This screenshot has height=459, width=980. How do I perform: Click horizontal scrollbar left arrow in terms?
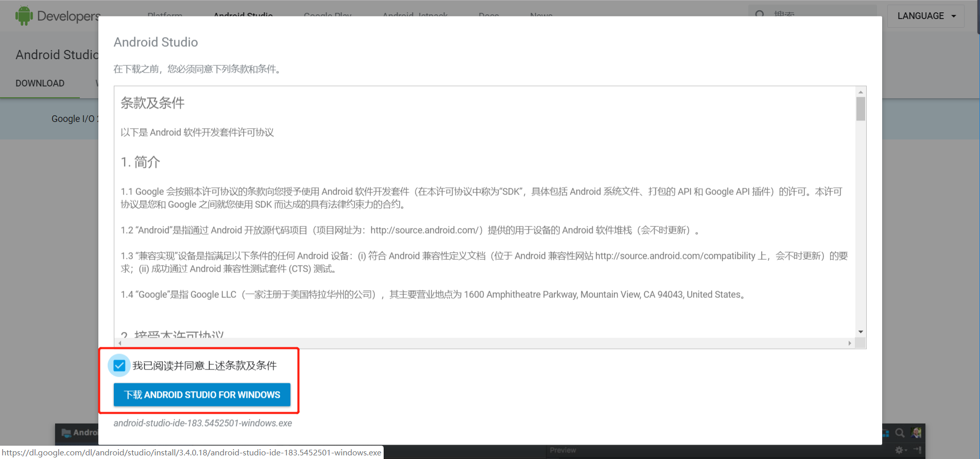[x=119, y=343]
